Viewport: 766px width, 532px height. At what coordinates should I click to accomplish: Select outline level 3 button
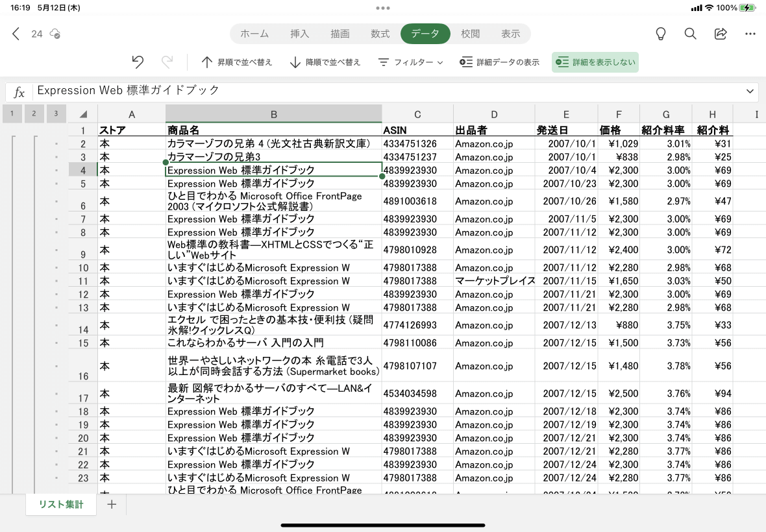pyautogui.click(x=56, y=114)
